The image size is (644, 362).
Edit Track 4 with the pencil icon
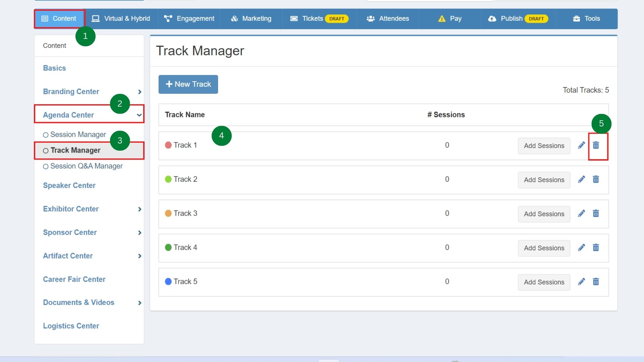[x=581, y=248]
